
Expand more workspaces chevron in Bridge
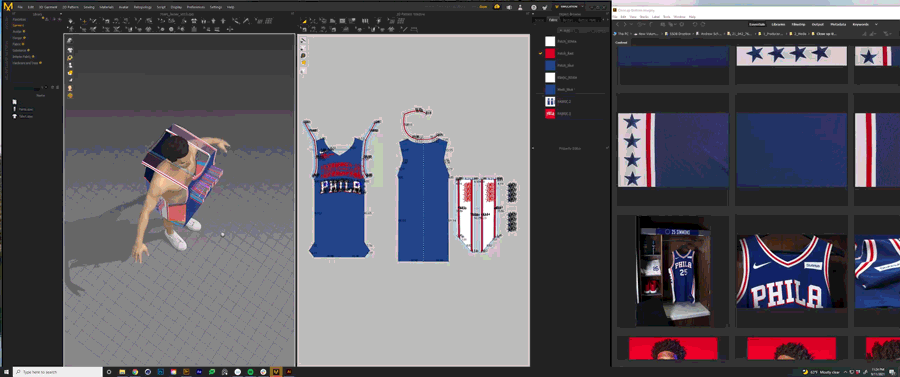pyautogui.click(x=876, y=25)
